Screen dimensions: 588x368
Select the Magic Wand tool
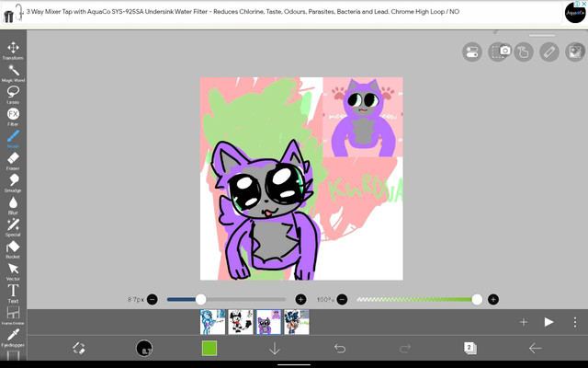(x=13, y=71)
